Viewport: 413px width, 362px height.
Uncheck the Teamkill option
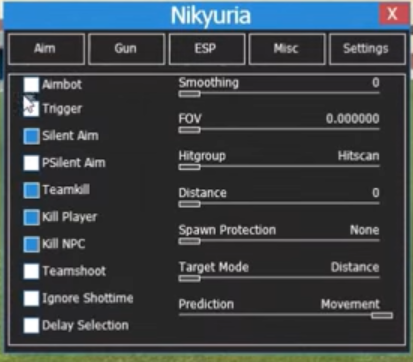(31, 190)
